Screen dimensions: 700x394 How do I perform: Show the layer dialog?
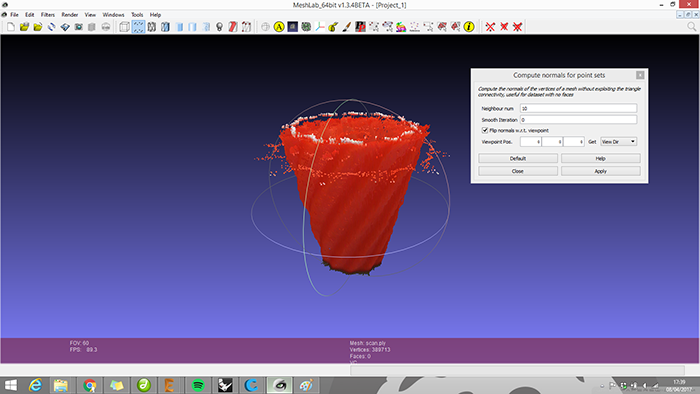click(92, 27)
